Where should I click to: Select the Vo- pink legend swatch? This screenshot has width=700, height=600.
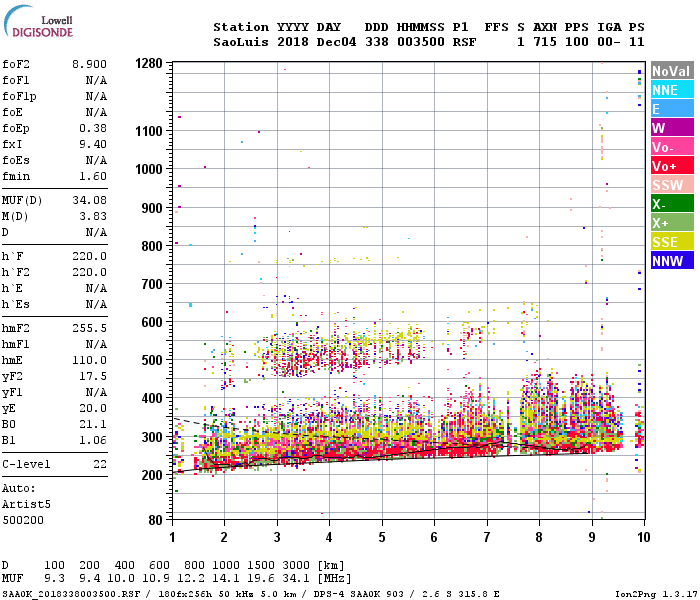click(672, 147)
